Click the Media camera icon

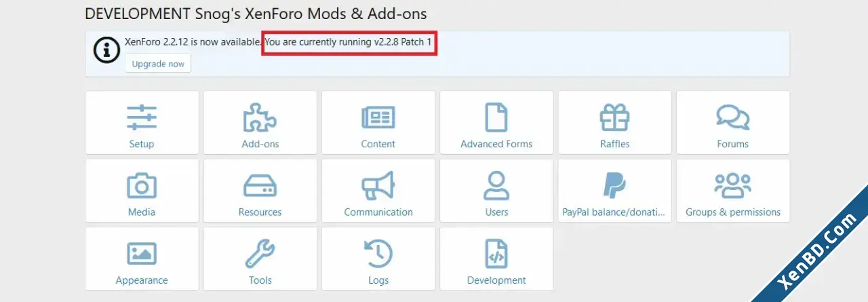point(142,185)
